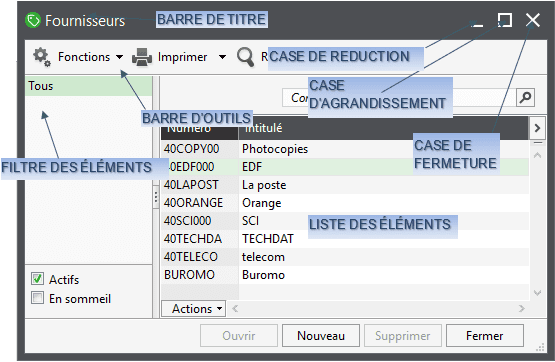Click the Ouvrir button
The height and width of the screenshot is (362, 555).
point(239,335)
